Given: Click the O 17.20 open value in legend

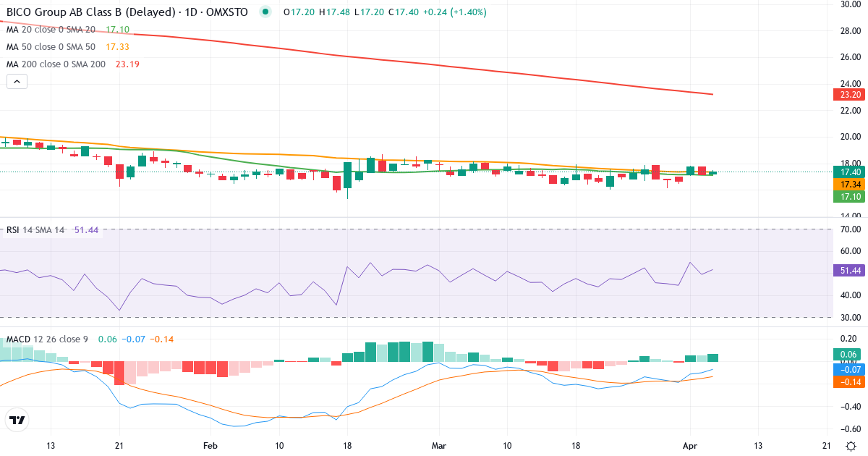Looking at the screenshot, I should [297, 12].
